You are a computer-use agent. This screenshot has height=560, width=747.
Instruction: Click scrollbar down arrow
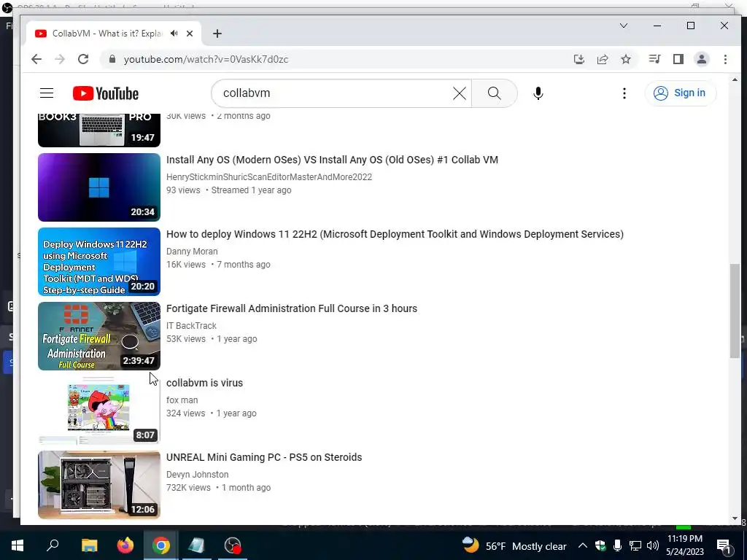tap(735, 518)
